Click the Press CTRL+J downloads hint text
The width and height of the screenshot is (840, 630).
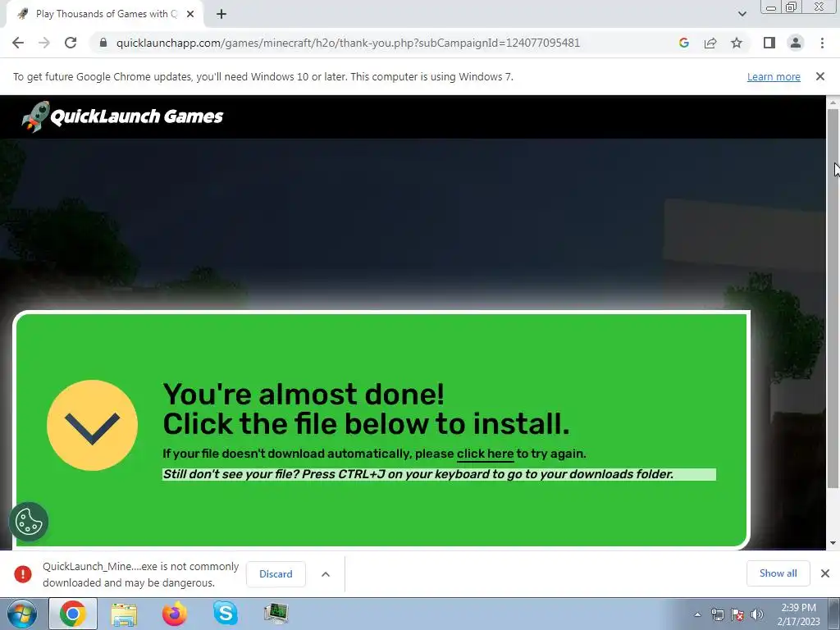pos(418,475)
